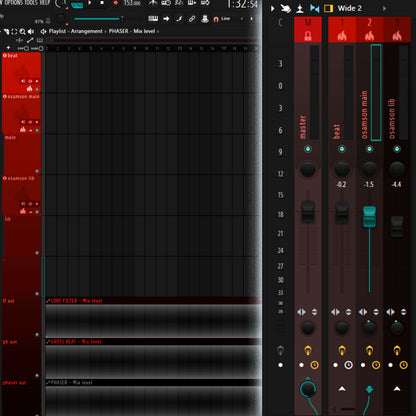The height and width of the screenshot is (416, 416).
Task: Open the HELP menu
Action: [x=45, y=3]
